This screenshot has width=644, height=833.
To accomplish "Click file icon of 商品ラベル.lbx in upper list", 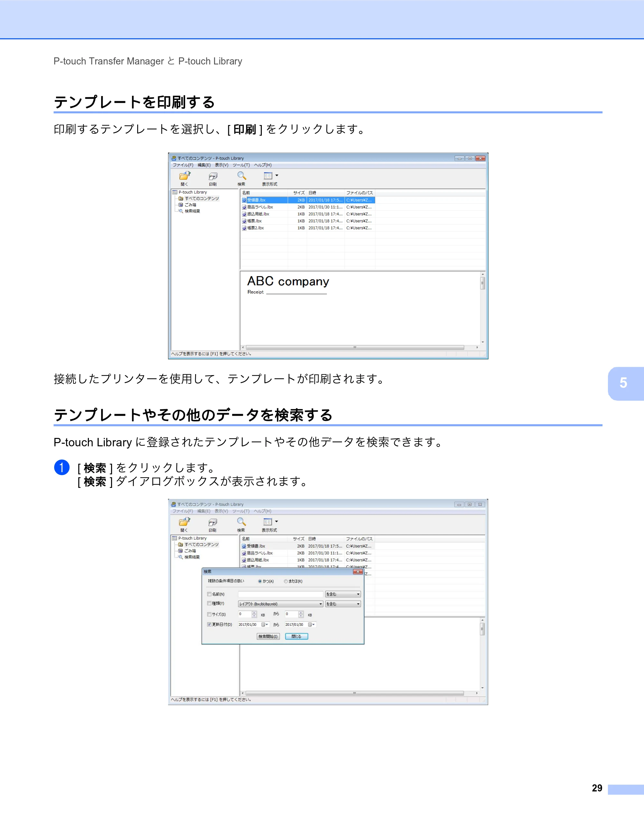I will (x=244, y=207).
